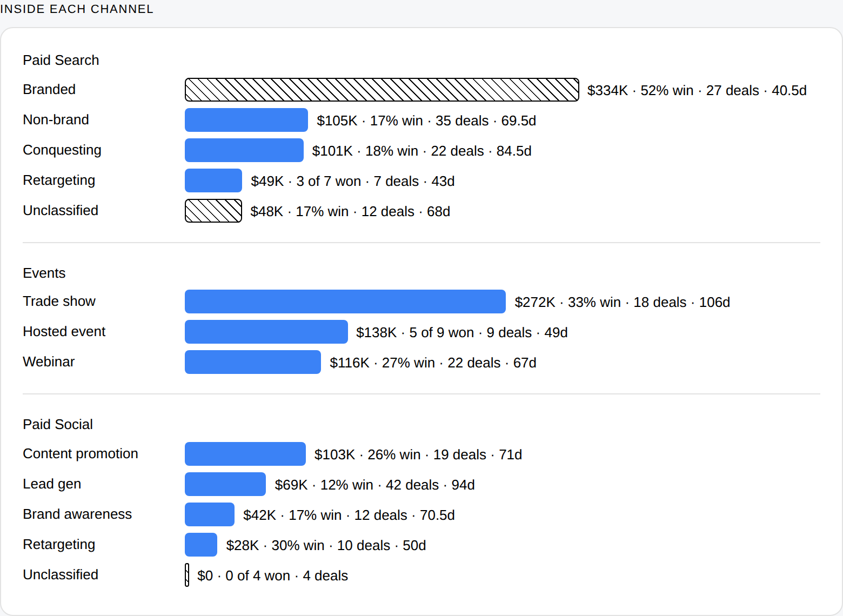Click the Brand awareness bar
The width and height of the screenshot is (843, 616).
click(x=210, y=514)
